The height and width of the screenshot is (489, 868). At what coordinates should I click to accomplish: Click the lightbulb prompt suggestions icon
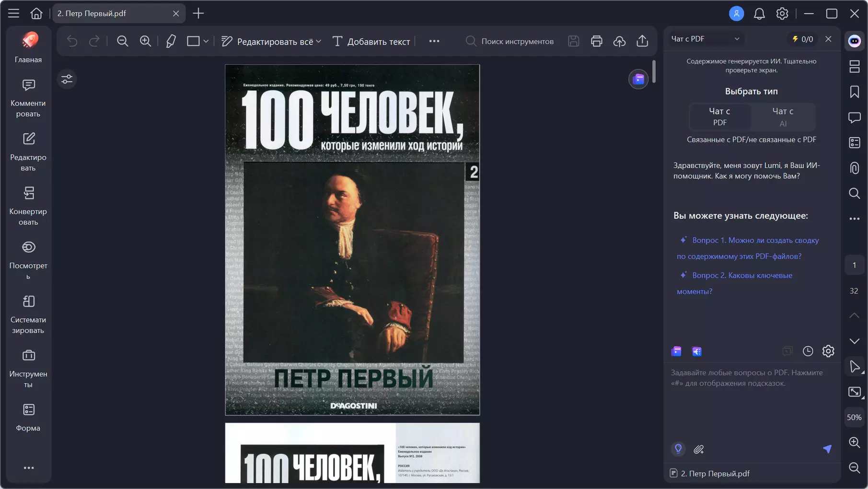pyautogui.click(x=678, y=449)
